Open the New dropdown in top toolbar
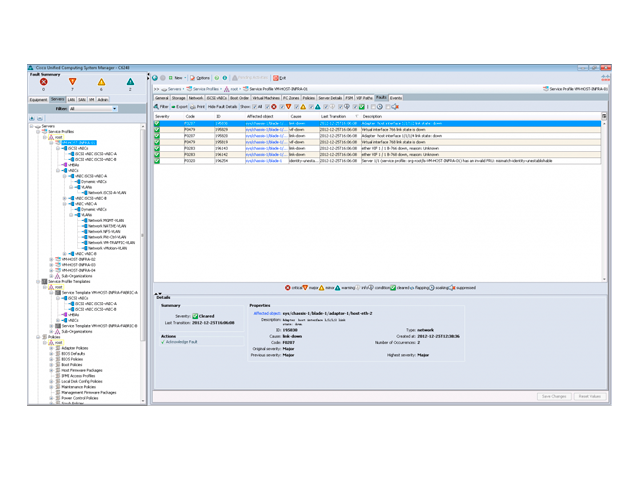Screen dimensions: 640x480 [177, 77]
